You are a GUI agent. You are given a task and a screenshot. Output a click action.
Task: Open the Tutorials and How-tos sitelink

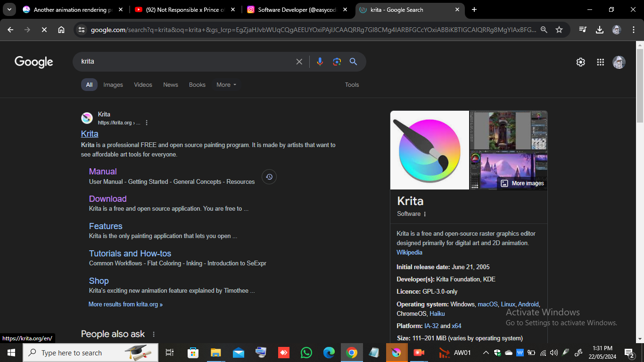[130, 254]
